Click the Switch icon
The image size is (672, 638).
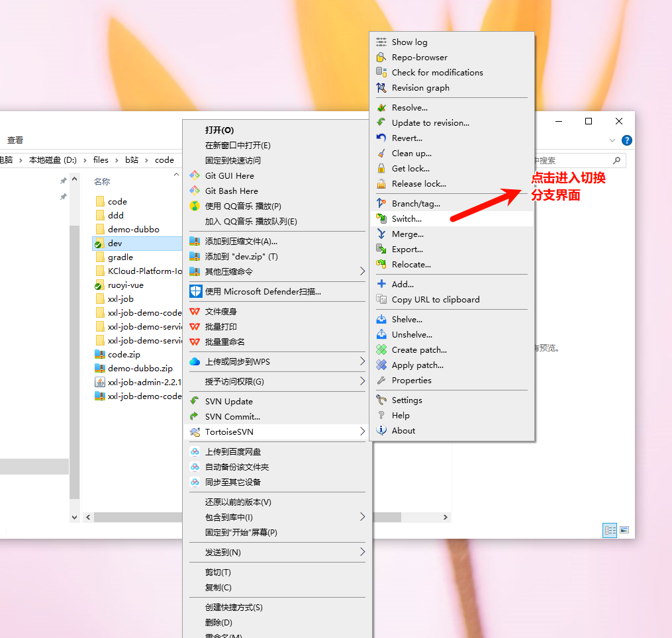pos(381,219)
